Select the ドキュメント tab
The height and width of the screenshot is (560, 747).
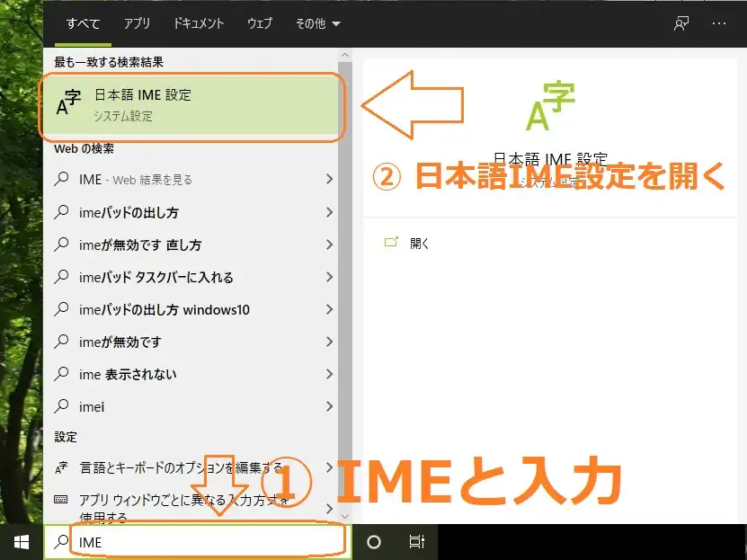tap(198, 23)
